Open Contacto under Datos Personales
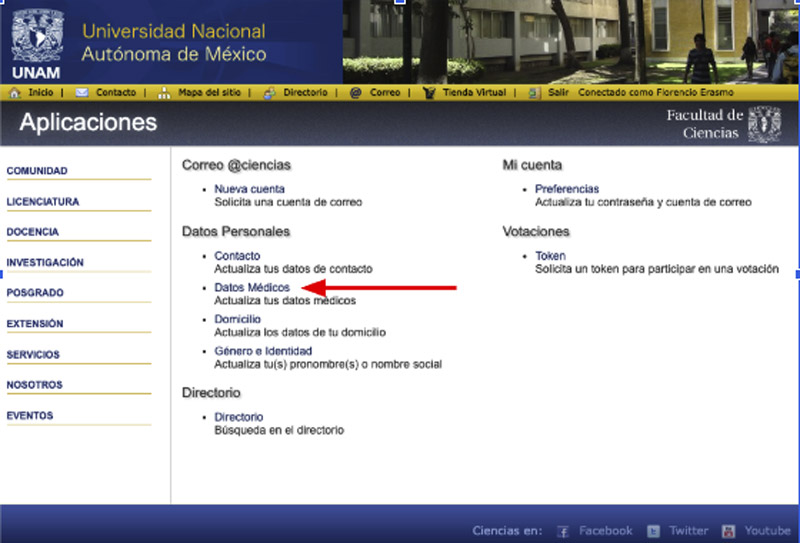The image size is (800, 543). coord(237,256)
